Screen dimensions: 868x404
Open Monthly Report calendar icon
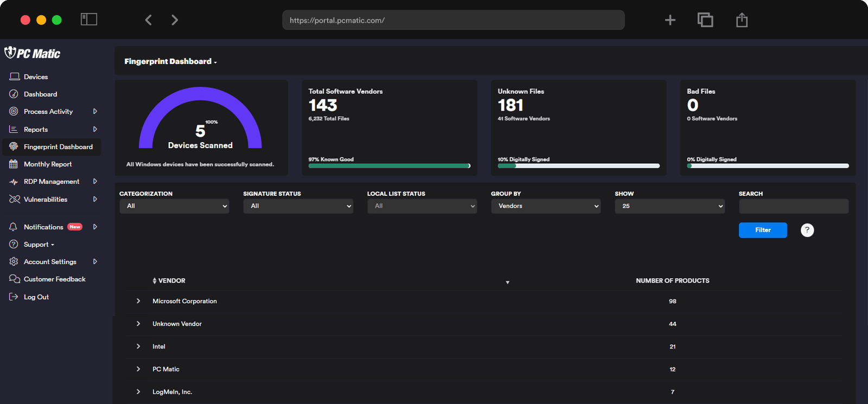[x=14, y=164]
